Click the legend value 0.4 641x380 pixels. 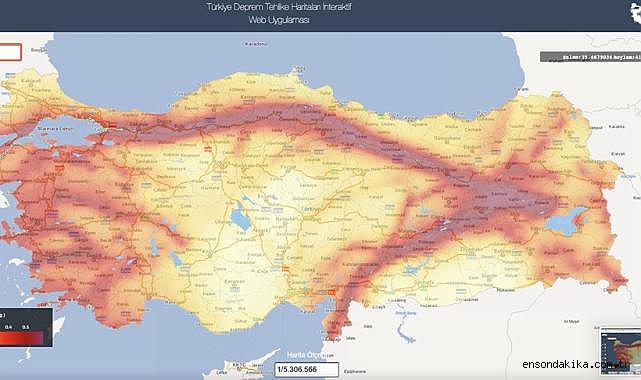[x=9, y=327]
